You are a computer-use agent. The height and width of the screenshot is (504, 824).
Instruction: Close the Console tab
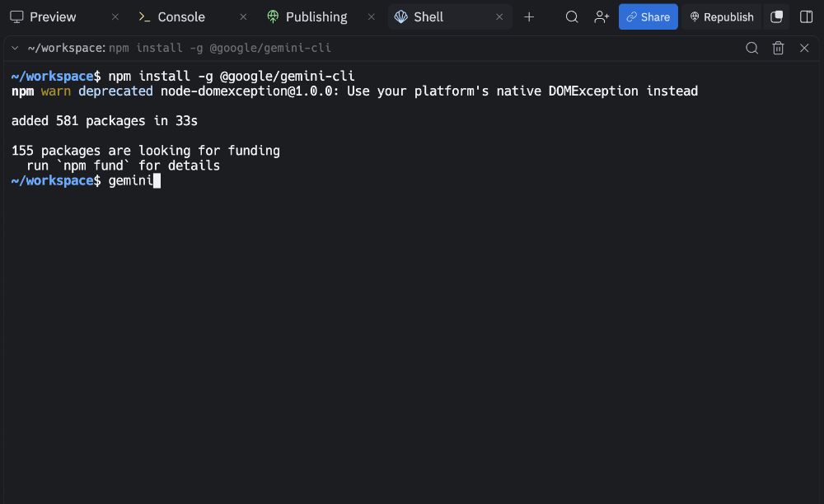tap(243, 16)
